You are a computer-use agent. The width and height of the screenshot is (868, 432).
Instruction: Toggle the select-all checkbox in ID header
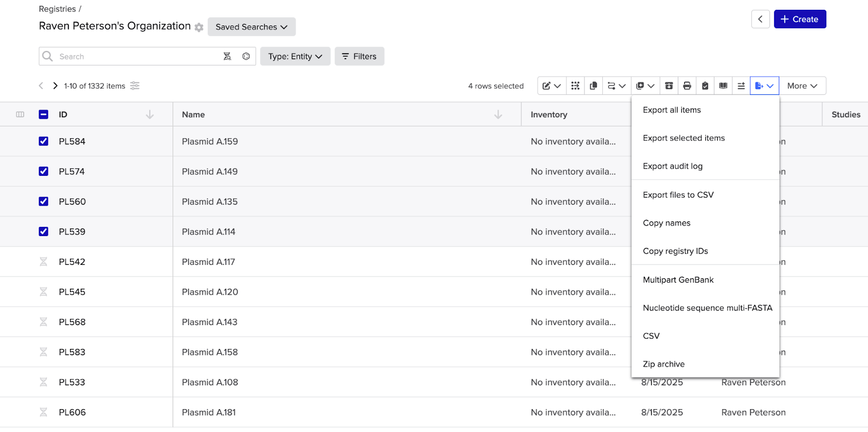(43, 115)
